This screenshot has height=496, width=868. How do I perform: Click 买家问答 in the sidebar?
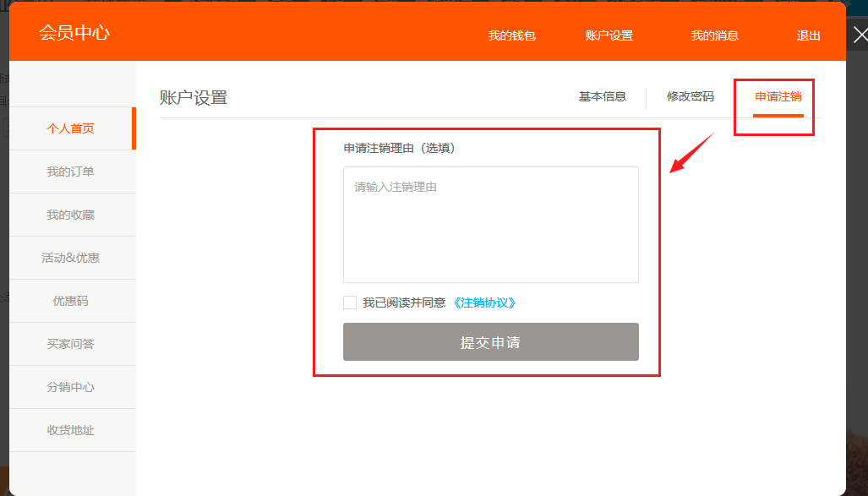click(70, 344)
